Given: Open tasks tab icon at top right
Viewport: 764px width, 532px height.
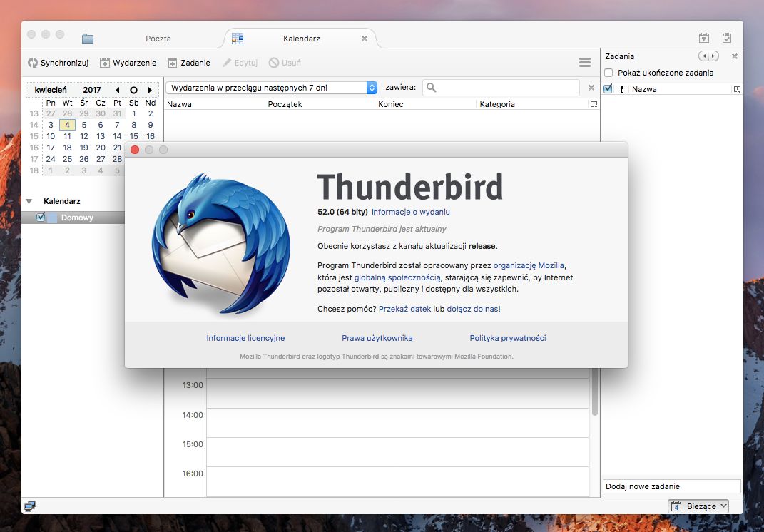Looking at the screenshot, I should [727, 39].
